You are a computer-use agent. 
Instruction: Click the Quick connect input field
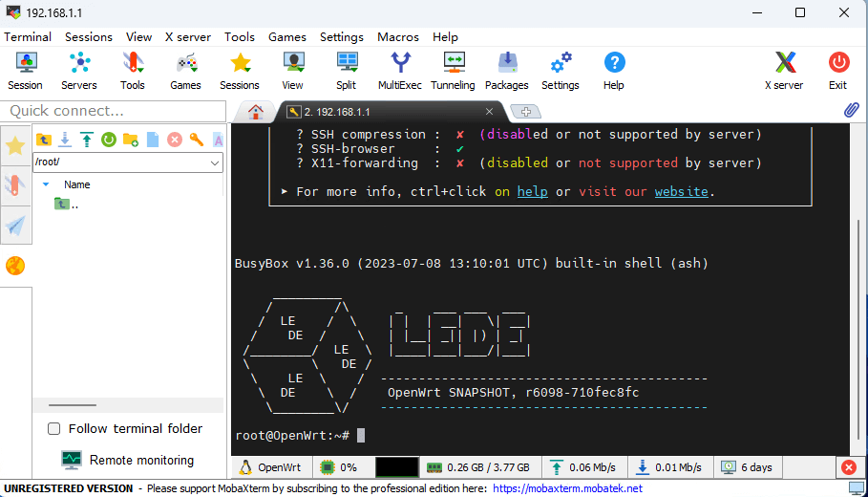tap(114, 111)
